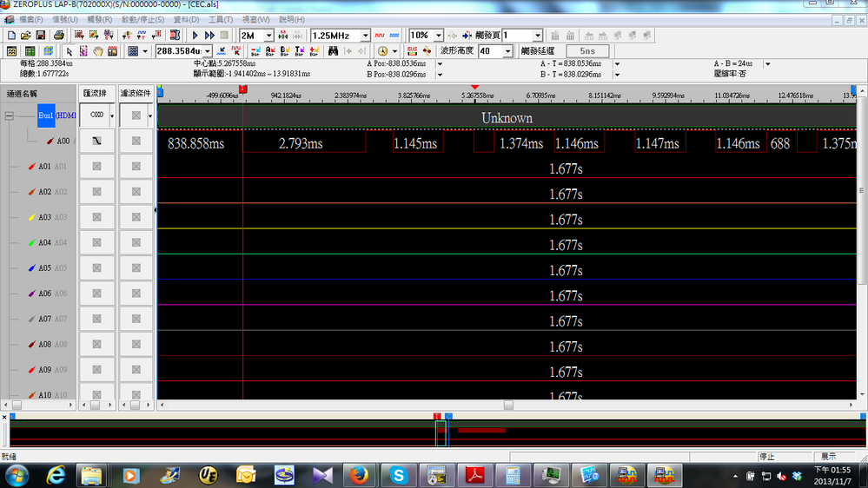868x488 pixels.
Task: Toggle A00 falling-edge trigger cell
Action: click(96, 141)
